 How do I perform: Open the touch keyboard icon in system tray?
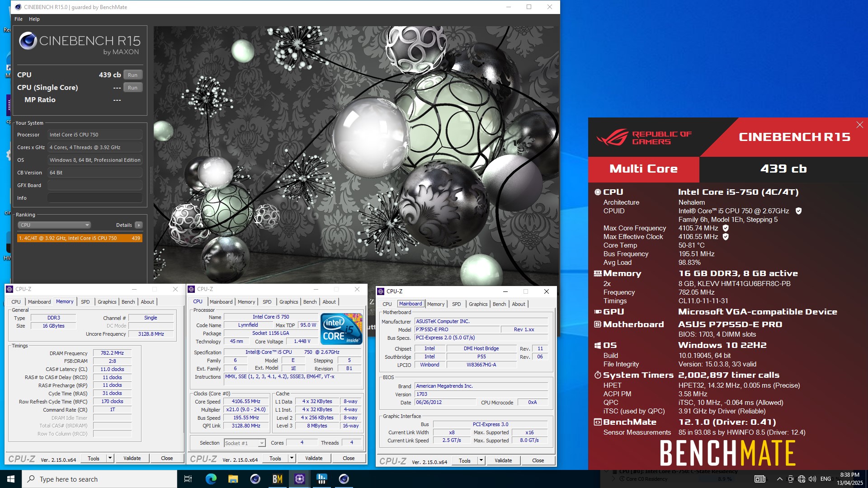[760, 479]
